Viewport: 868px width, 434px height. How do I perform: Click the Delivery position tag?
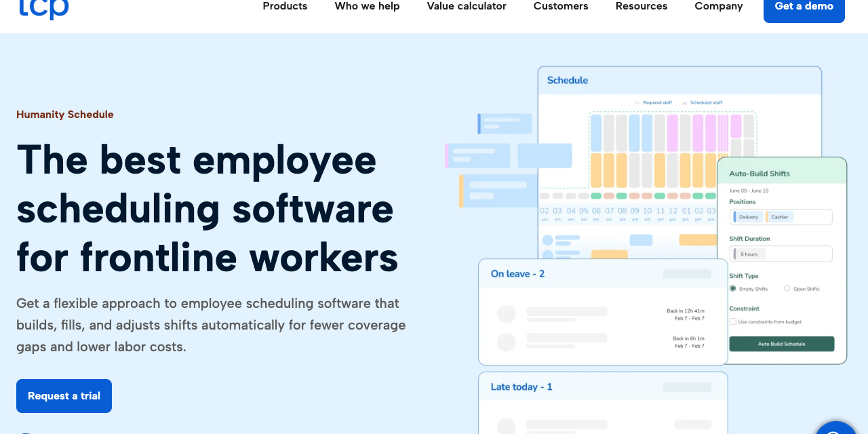tap(748, 217)
